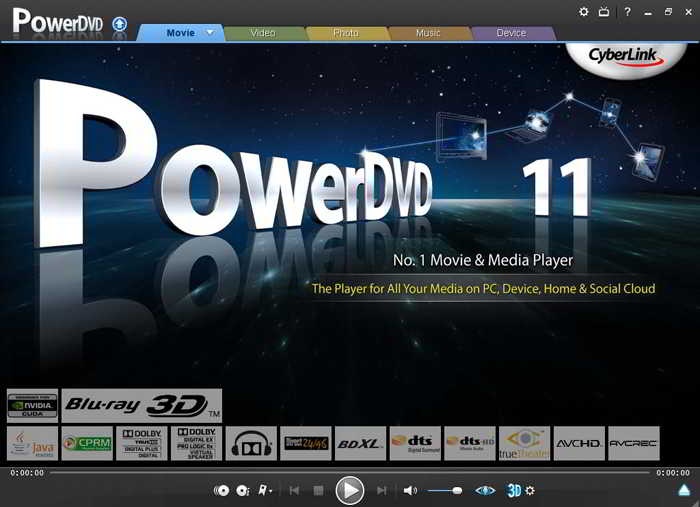Click the eject disc icon
Image resolution: width=700 pixels, height=507 pixels.
(x=684, y=490)
